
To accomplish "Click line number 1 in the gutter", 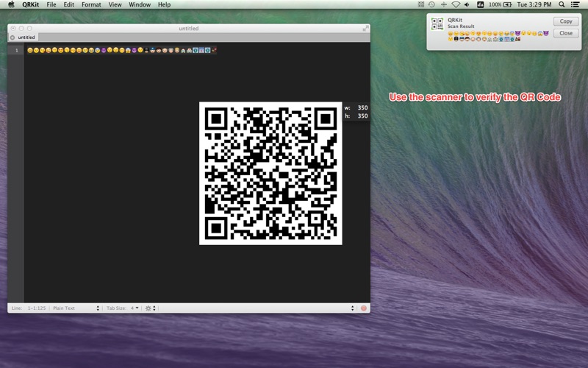I will [x=16, y=50].
